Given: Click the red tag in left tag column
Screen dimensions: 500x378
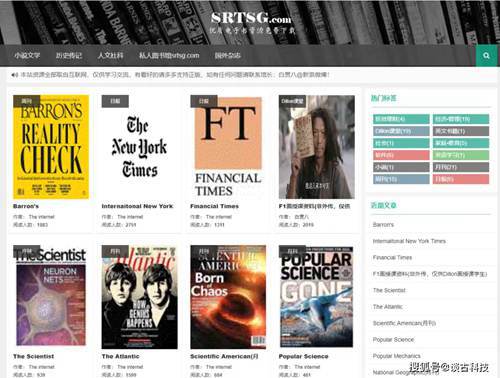Looking at the screenshot, I should click(x=401, y=155).
